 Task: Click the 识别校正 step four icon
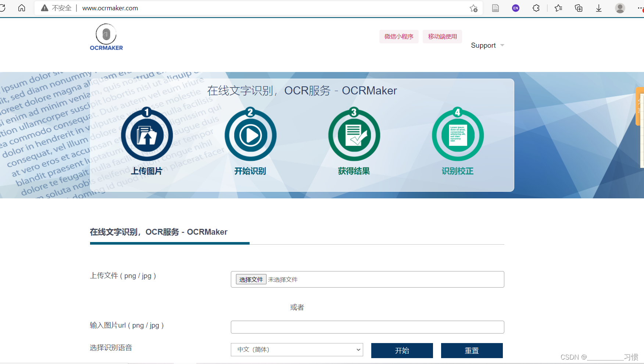(458, 135)
